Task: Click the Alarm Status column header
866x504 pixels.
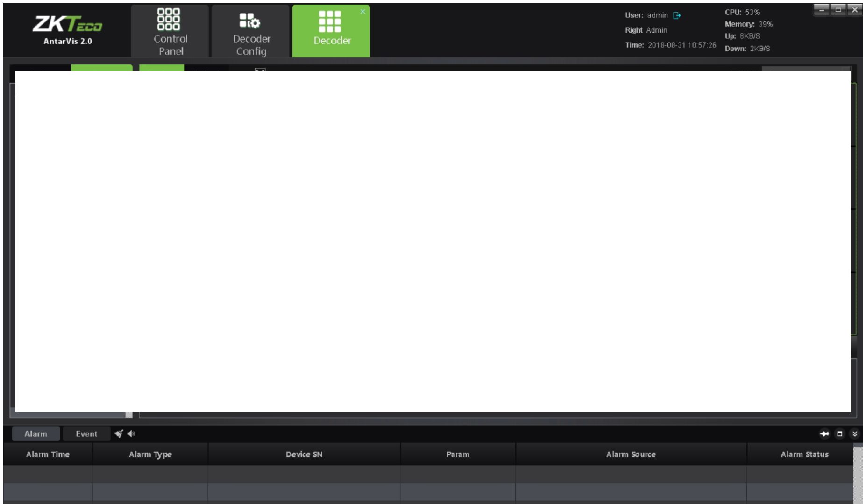Action: pyautogui.click(x=804, y=454)
